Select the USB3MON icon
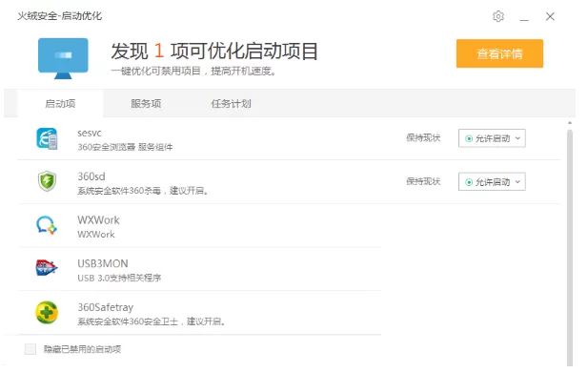The image size is (588, 373). tap(47, 268)
